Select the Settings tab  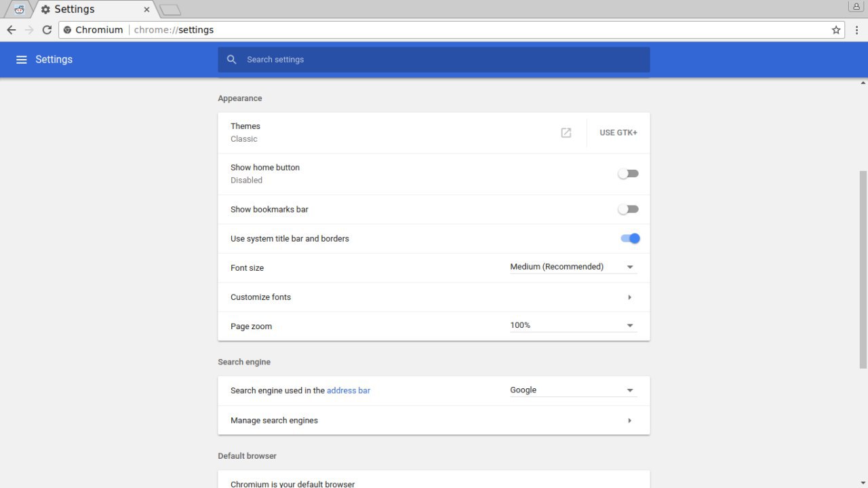coord(95,10)
